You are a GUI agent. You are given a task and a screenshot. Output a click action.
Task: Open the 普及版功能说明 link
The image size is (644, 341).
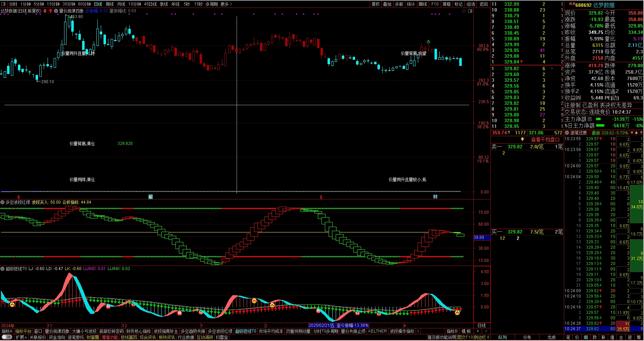(x=442, y=337)
